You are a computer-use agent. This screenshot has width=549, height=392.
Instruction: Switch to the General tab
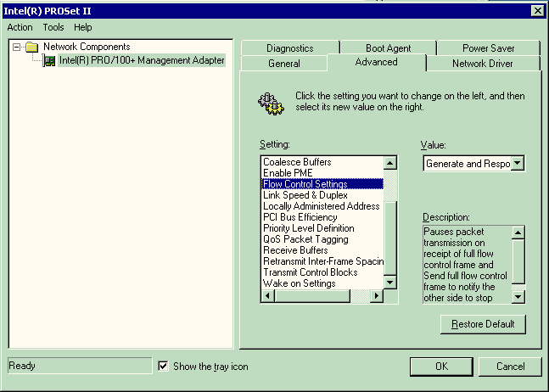284,64
